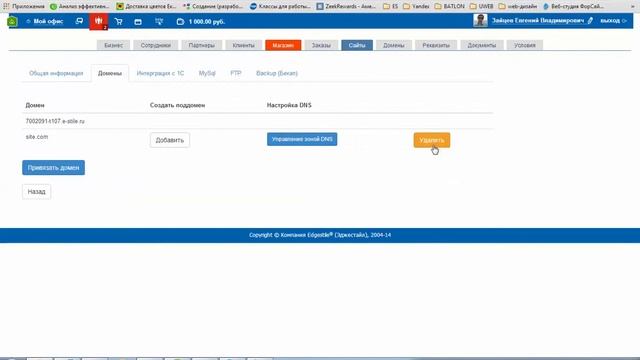
Task: Switch to the Реквизиты section tab
Action: [436, 45]
